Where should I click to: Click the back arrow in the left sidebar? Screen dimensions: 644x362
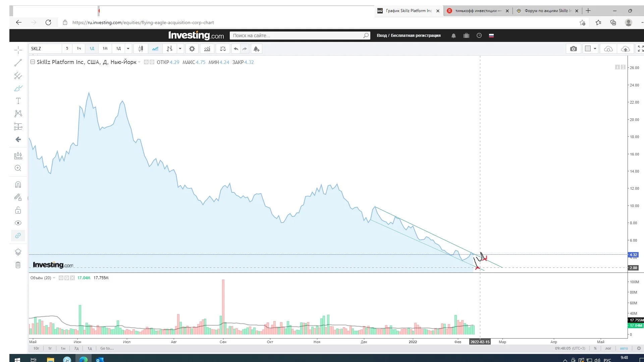pyautogui.click(x=18, y=139)
